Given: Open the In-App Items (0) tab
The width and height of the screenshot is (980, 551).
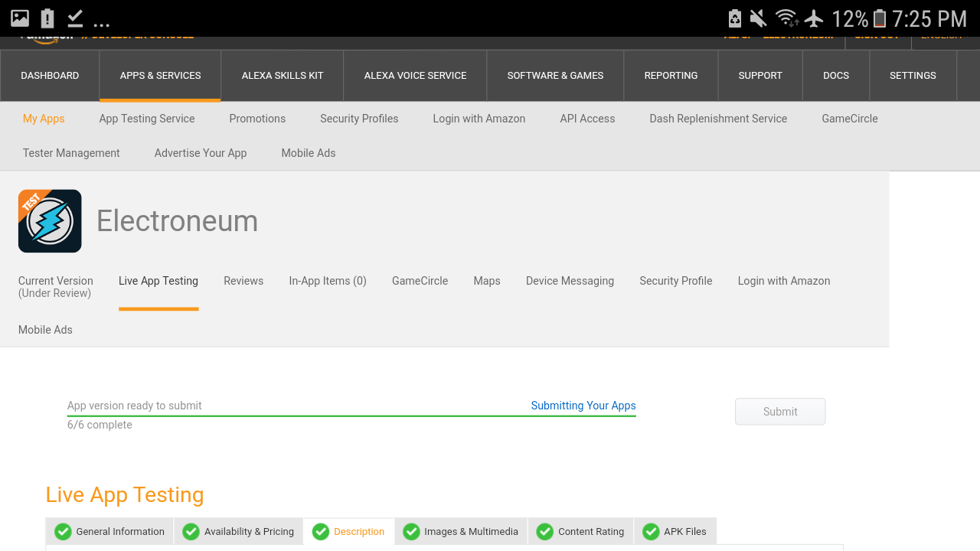Looking at the screenshot, I should pyautogui.click(x=328, y=281).
